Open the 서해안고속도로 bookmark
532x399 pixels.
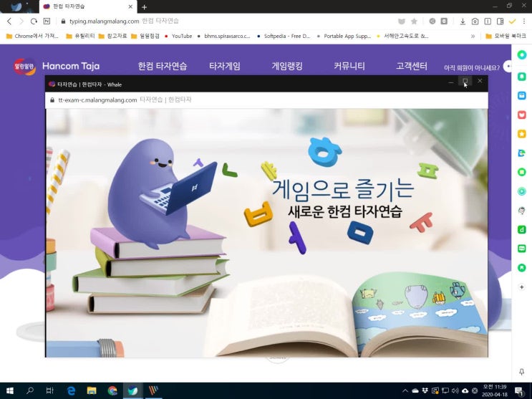(402, 36)
